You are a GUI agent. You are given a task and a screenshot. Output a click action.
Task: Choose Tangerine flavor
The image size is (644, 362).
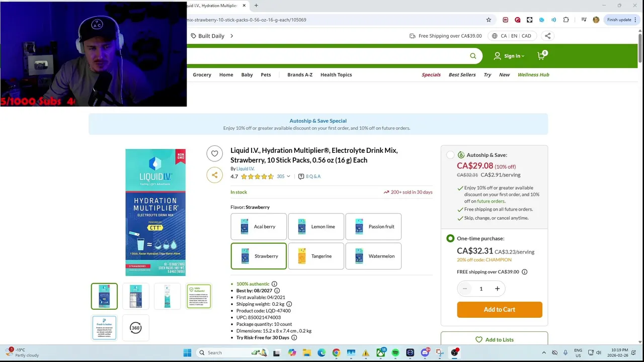(x=316, y=256)
